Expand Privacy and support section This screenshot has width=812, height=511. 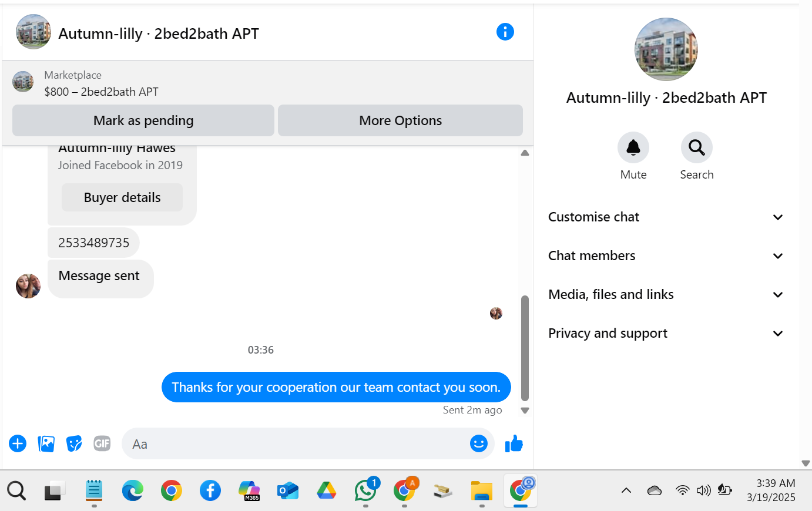click(666, 334)
